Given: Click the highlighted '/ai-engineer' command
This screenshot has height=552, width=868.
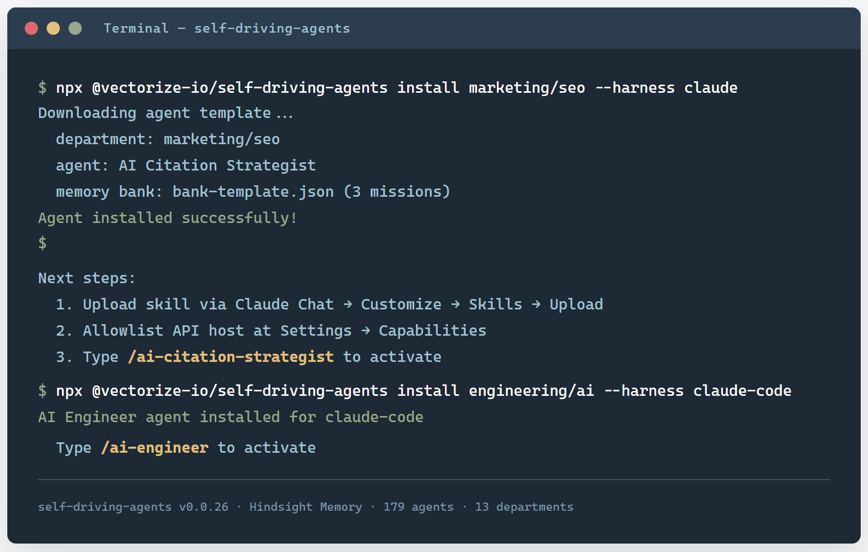Looking at the screenshot, I should (x=154, y=447).
